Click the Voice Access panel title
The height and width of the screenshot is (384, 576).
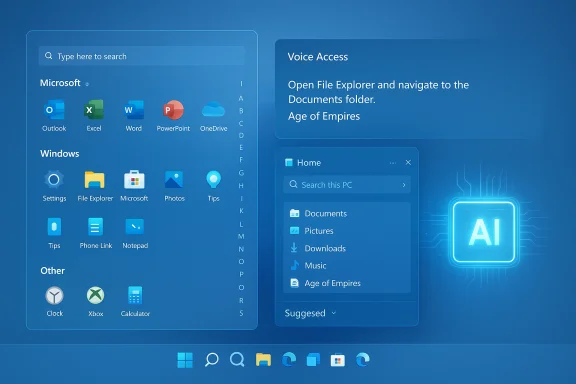coord(318,57)
